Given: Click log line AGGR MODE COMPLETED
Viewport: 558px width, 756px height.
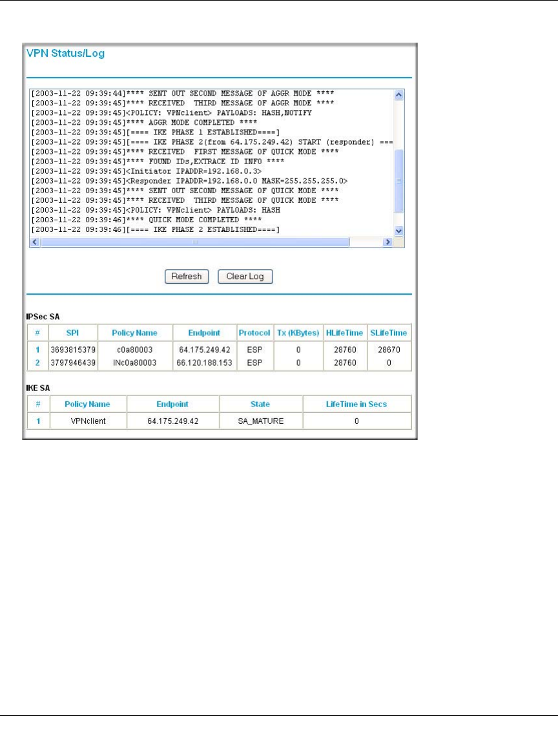Looking at the screenshot, I should pyautogui.click(x=144, y=123).
